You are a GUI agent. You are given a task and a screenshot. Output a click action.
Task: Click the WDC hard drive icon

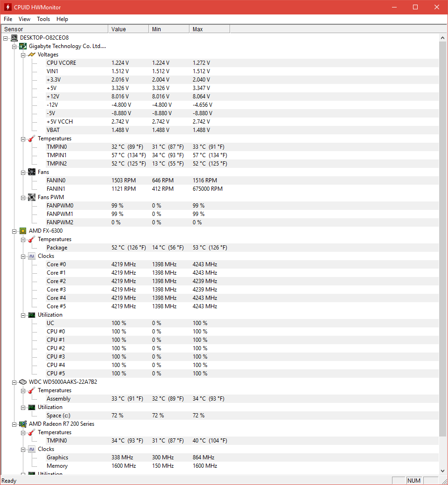pos(23,382)
